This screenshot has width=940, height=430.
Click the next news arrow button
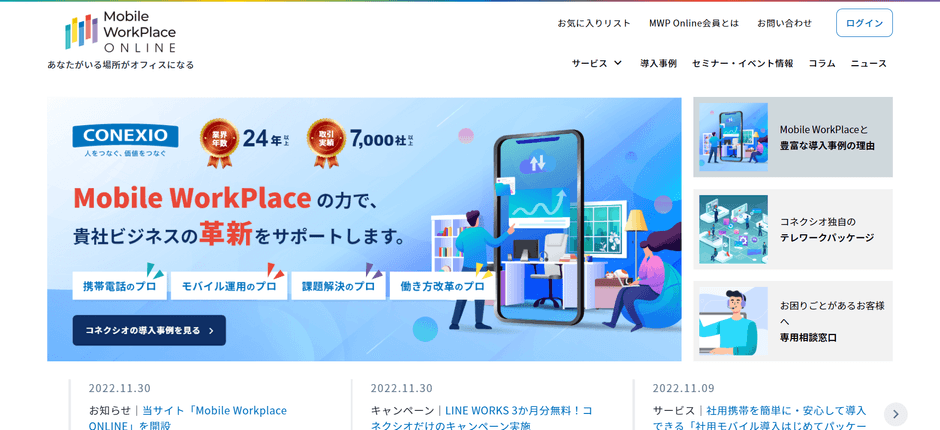point(896,414)
